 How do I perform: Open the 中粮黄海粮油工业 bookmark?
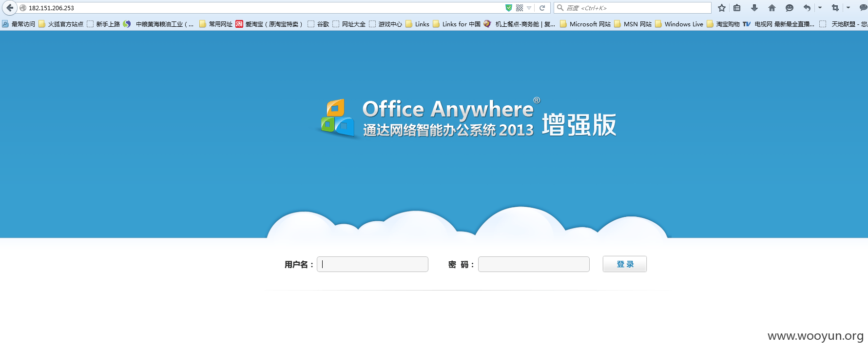tap(158, 24)
